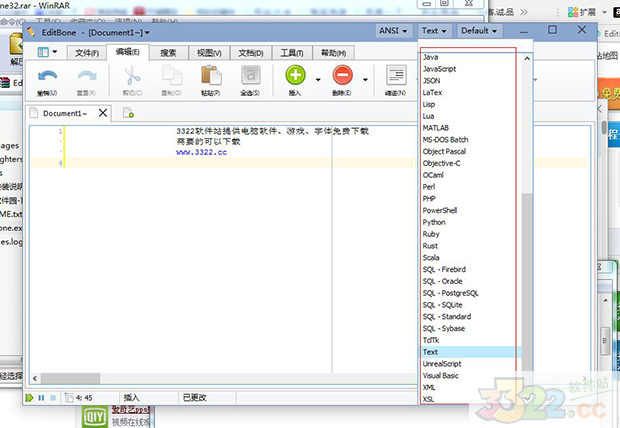The image size is (620, 428).
Task: Click the Redo arrow icon
Action: (x=87, y=76)
